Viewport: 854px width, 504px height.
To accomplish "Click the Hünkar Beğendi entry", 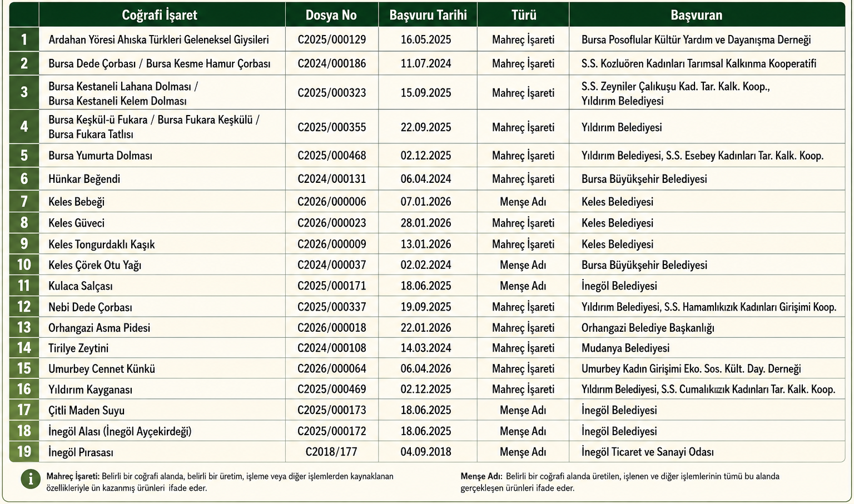I will [x=84, y=179].
